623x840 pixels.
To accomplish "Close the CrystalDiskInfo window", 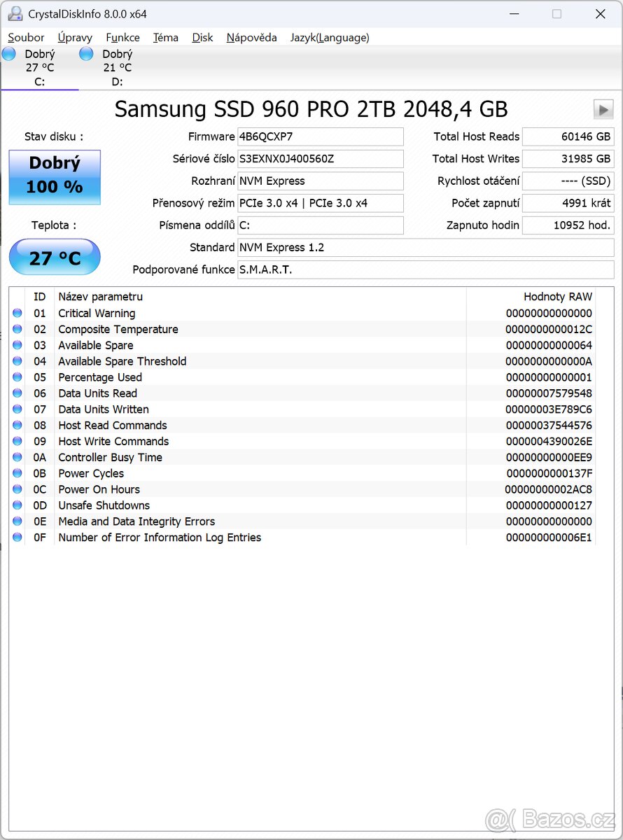I will click(x=600, y=13).
